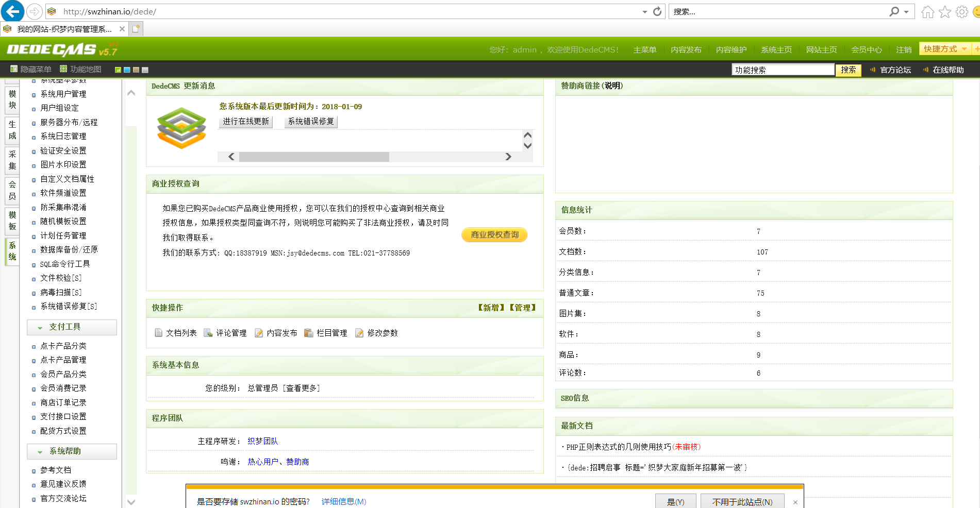Select the blue skin color swatch

coord(127,70)
